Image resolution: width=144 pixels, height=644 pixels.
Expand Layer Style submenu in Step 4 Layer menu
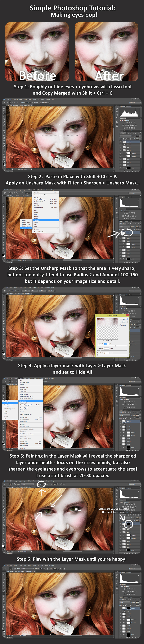(x=31, y=390)
